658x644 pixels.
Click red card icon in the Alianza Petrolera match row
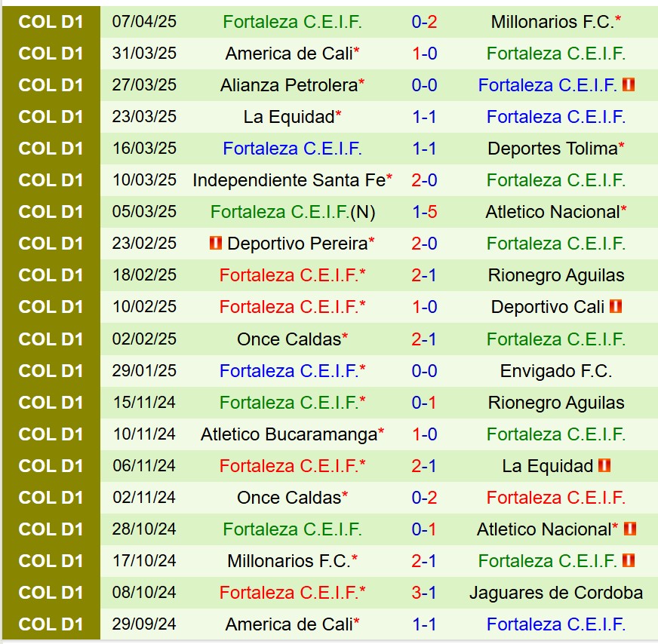click(x=629, y=85)
